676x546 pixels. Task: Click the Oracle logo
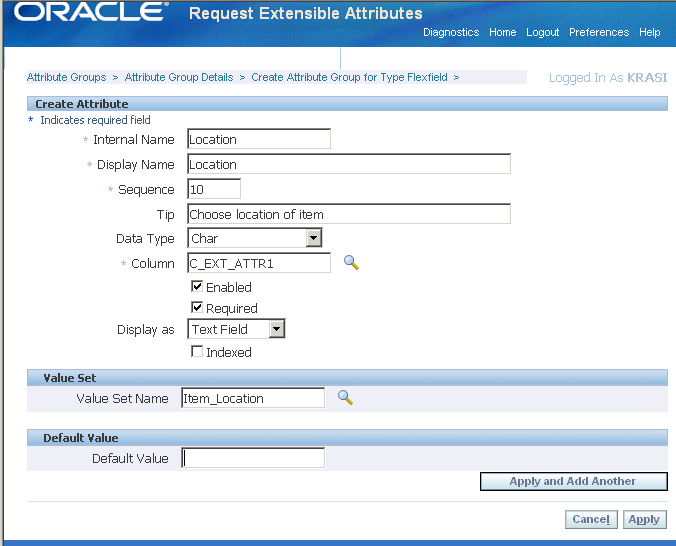(x=91, y=12)
